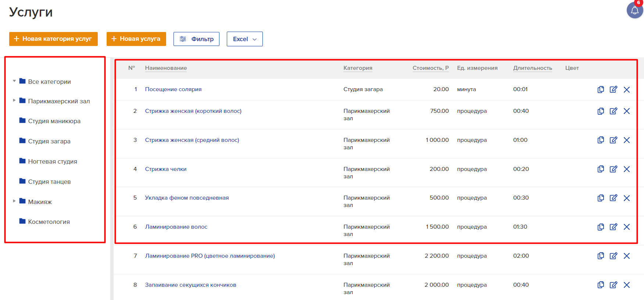Screen dimensions: 644x300
Task: Select Студия маникюра category
Action: pos(54,121)
